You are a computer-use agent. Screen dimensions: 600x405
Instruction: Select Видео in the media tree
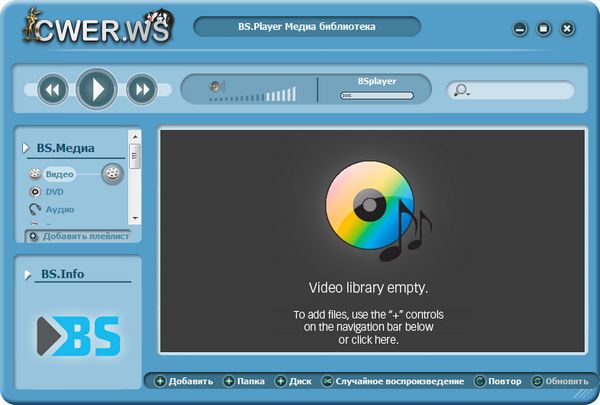point(59,174)
